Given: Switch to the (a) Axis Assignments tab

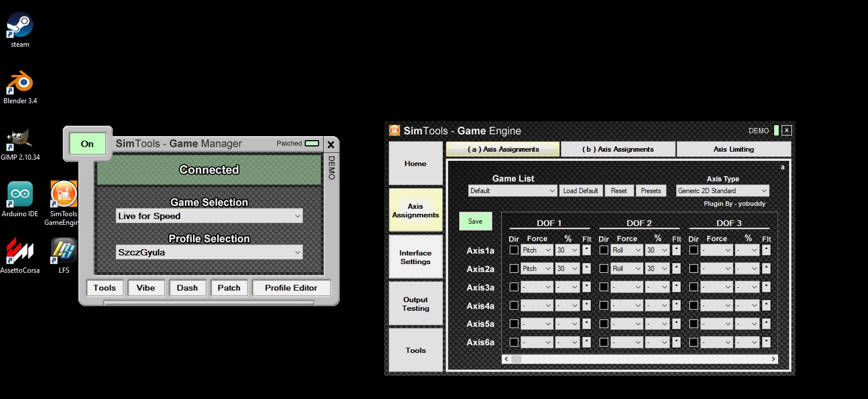Looking at the screenshot, I should pyautogui.click(x=503, y=149).
